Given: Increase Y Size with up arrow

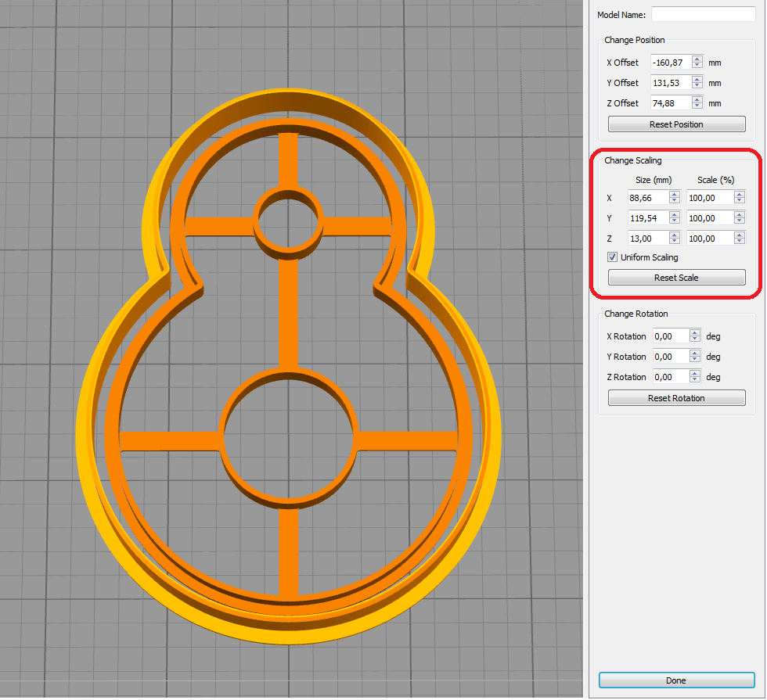Looking at the screenshot, I should (x=675, y=214).
